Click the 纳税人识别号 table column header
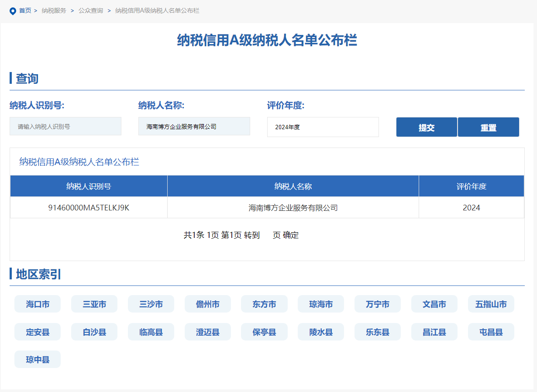The width and height of the screenshot is (537, 392). tap(89, 186)
